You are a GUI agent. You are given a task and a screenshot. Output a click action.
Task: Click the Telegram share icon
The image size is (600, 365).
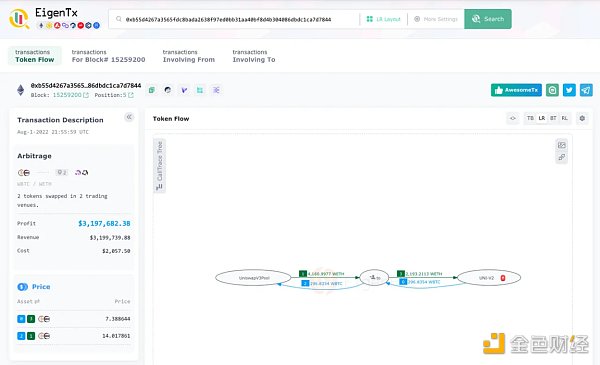click(x=586, y=90)
